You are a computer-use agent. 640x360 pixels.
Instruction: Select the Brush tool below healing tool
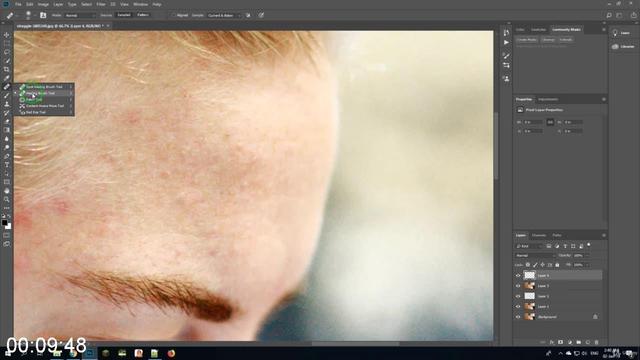pyautogui.click(x=7, y=96)
